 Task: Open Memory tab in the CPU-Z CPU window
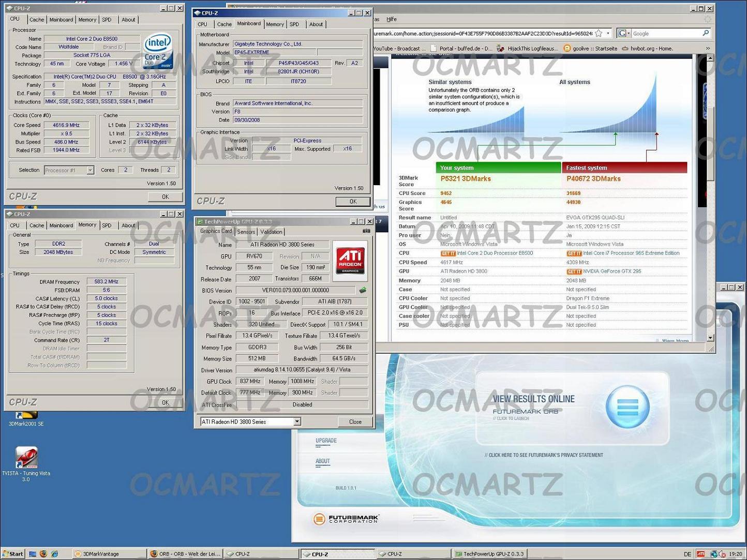pyautogui.click(x=87, y=20)
